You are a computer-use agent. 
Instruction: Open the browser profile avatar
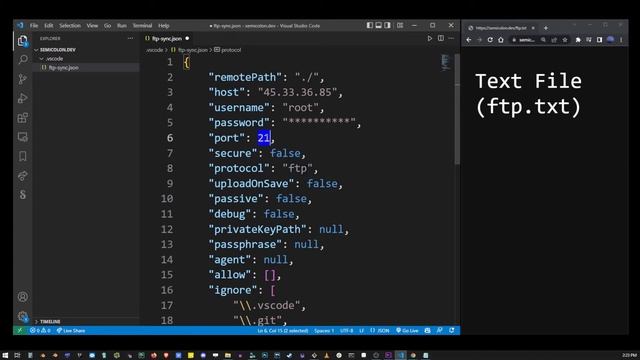(611, 40)
